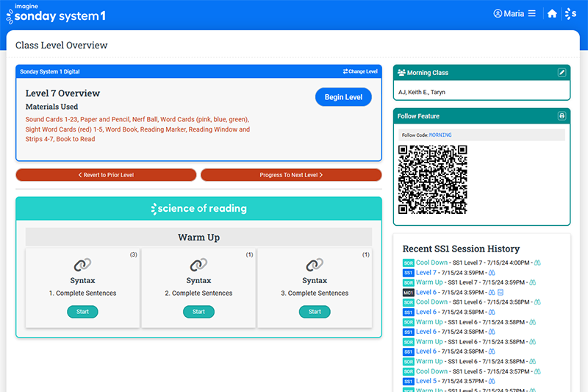The width and height of the screenshot is (588, 392).
Task: Click the Change Level link
Action: [360, 71]
